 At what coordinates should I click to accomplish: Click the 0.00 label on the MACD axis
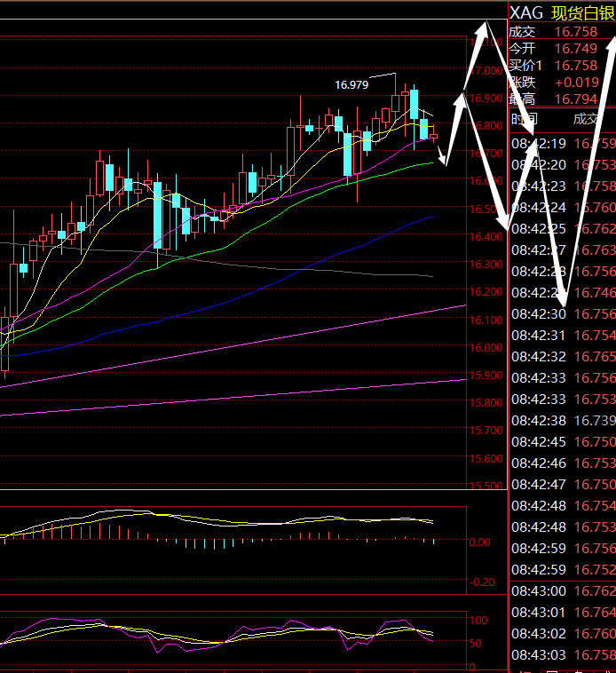[x=480, y=542]
